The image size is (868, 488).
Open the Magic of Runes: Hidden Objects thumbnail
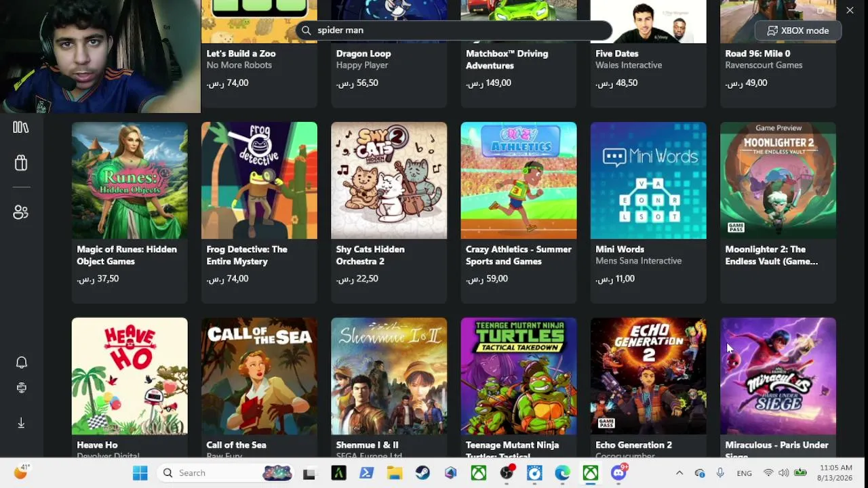pos(130,180)
